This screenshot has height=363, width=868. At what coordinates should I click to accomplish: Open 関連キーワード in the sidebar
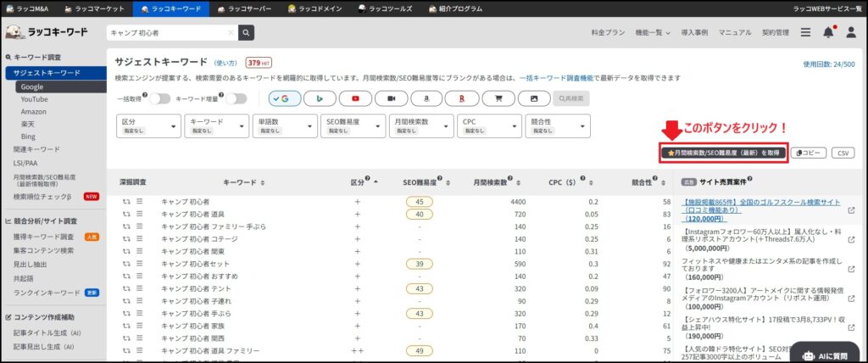(x=37, y=149)
